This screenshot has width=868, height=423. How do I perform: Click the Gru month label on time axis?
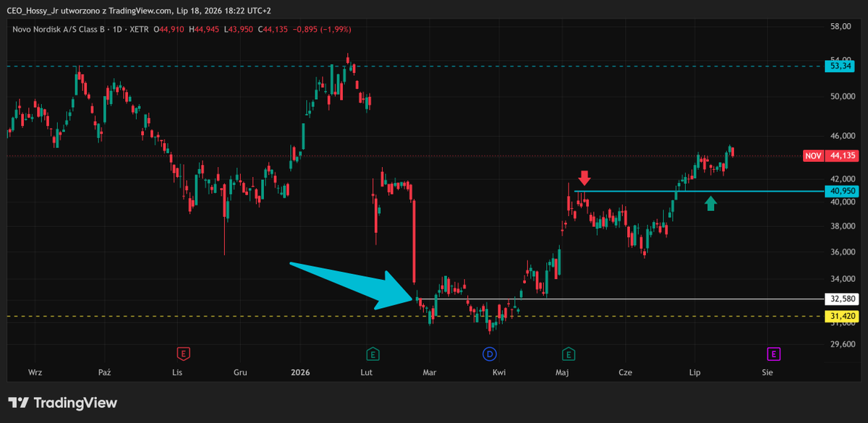point(241,372)
